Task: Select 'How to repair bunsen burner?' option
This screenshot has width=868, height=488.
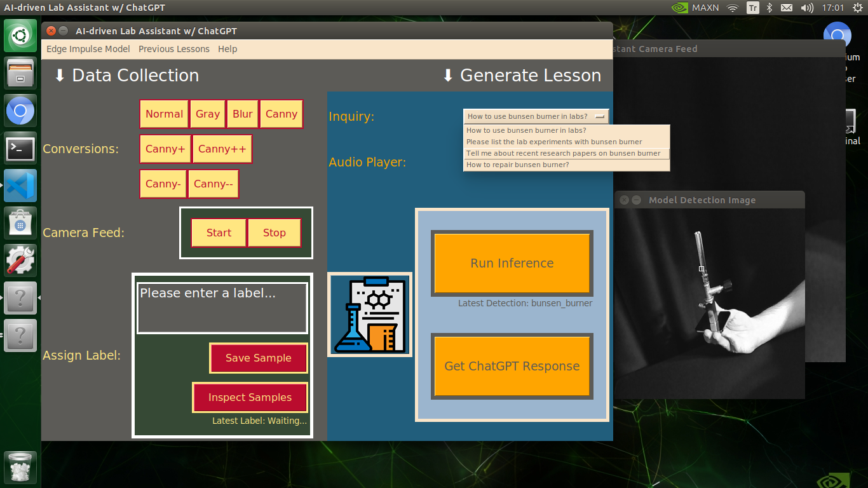Action: [x=567, y=165]
